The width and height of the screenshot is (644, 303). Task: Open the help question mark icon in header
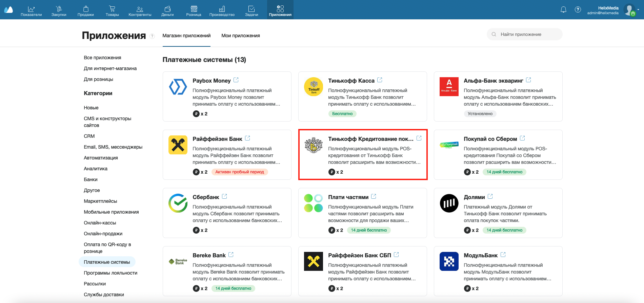(578, 9)
